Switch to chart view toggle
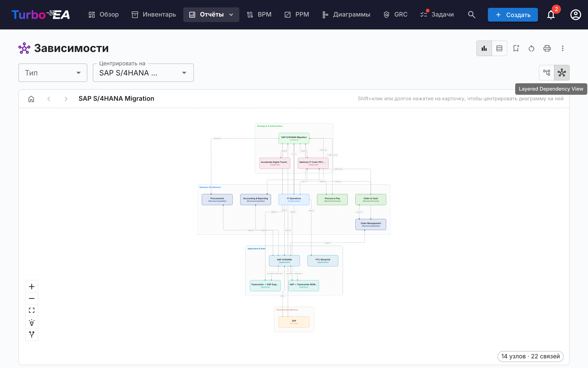588x368 pixels. tap(484, 48)
